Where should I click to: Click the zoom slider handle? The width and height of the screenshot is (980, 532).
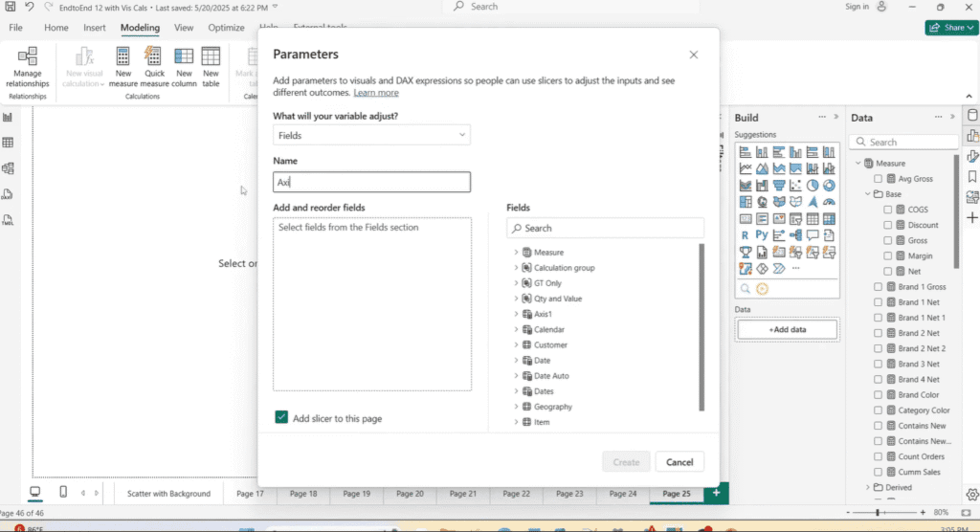tap(878, 512)
